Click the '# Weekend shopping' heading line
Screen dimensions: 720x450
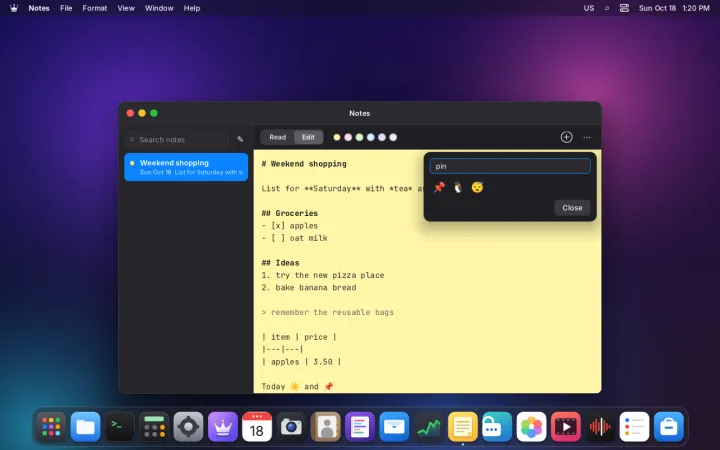point(304,163)
